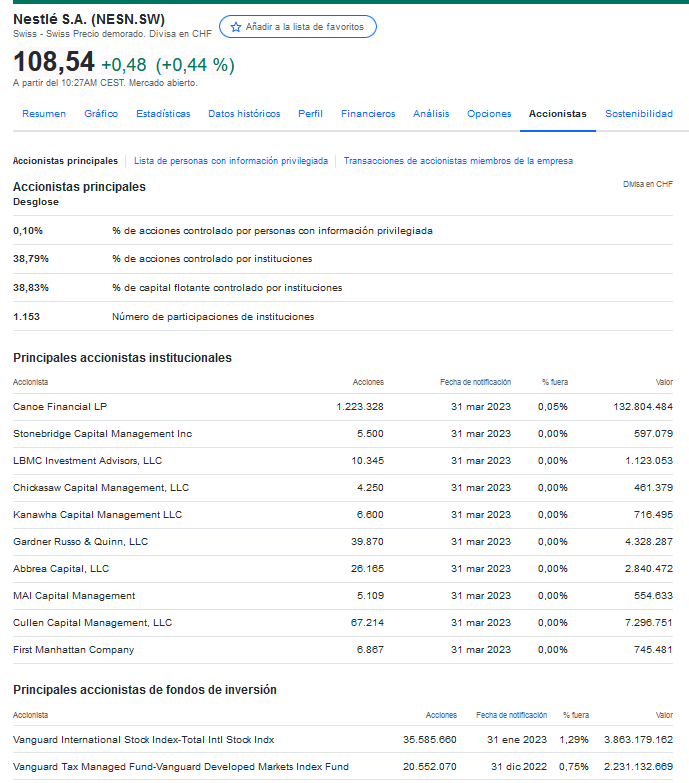
Task: Open the Análisis tab
Action: point(431,114)
